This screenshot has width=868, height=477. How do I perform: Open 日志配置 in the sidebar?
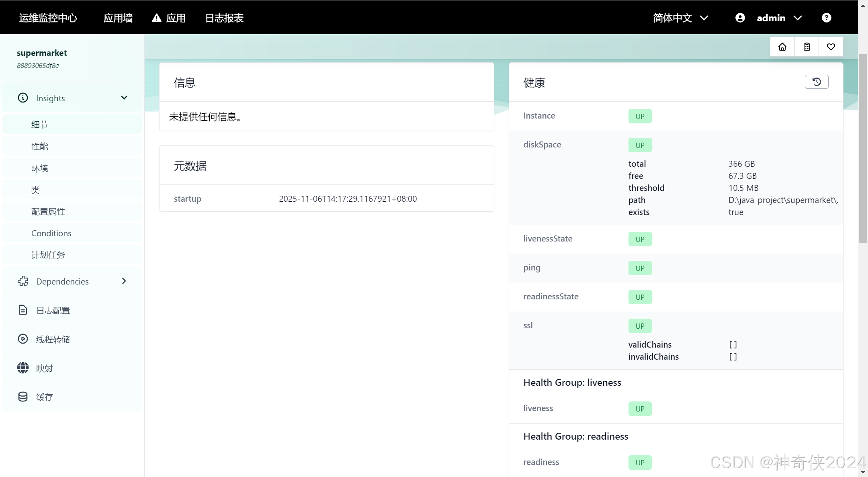[53, 310]
